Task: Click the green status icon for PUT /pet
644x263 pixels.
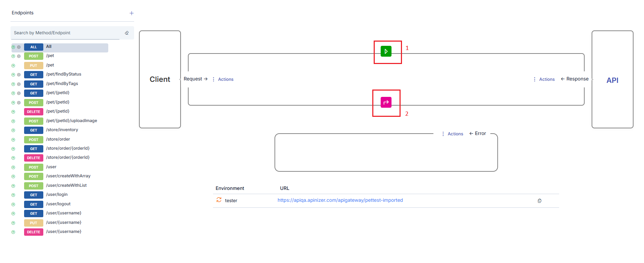Action: (x=13, y=66)
